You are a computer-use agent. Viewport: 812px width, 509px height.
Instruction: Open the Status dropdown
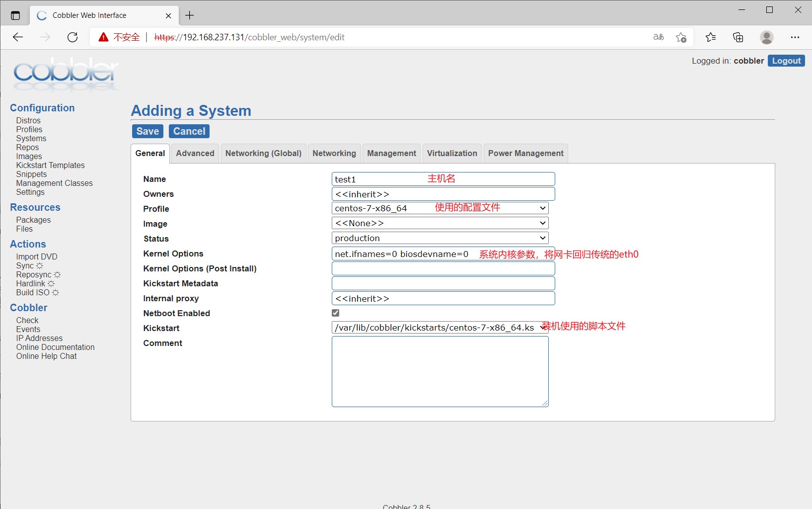[x=440, y=238]
